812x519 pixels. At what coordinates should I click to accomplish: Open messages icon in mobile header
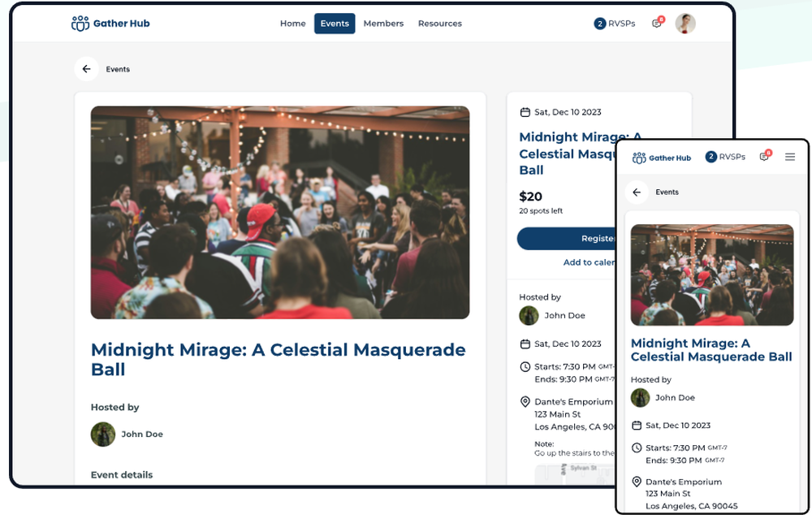764,157
